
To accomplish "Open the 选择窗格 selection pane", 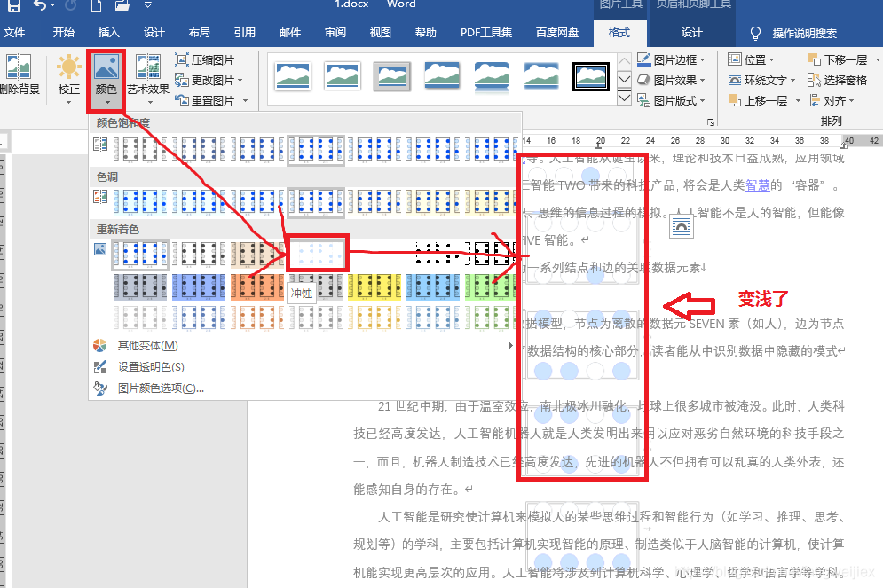I will pos(838,81).
